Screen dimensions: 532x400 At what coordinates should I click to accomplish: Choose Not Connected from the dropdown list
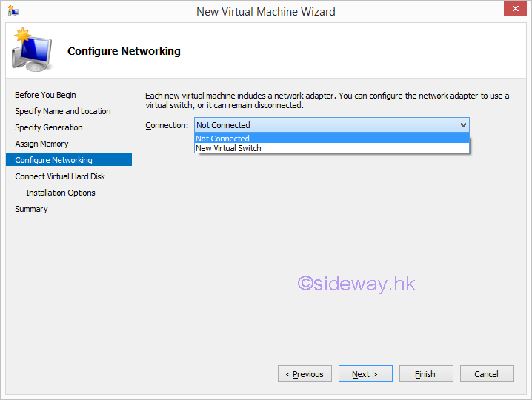222,139
